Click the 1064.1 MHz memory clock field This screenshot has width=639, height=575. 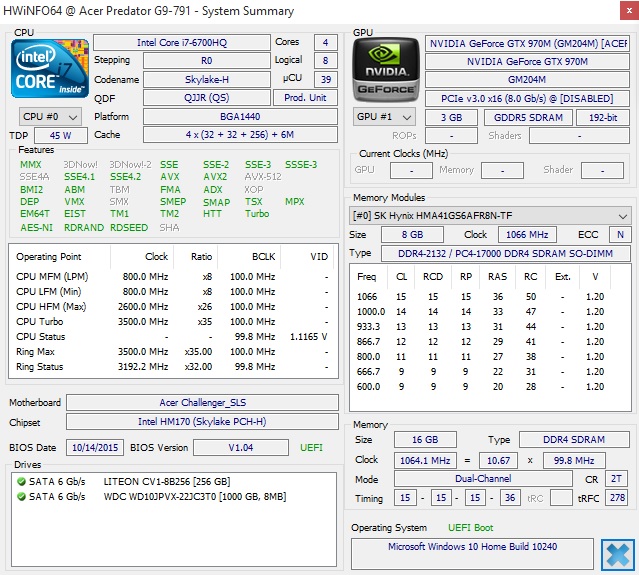click(425, 461)
